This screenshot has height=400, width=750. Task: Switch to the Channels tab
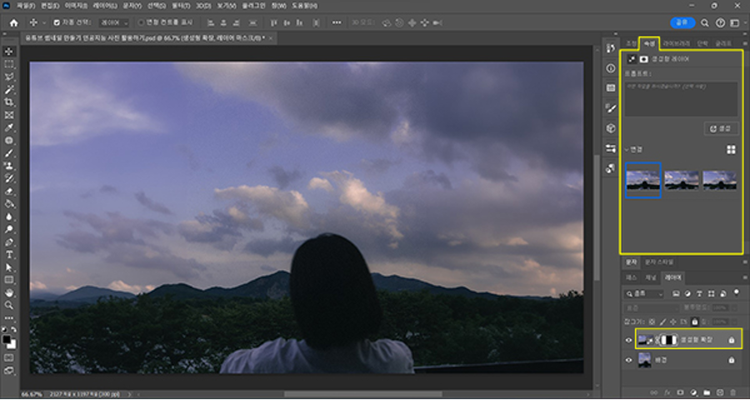click(x=651, y=278)
